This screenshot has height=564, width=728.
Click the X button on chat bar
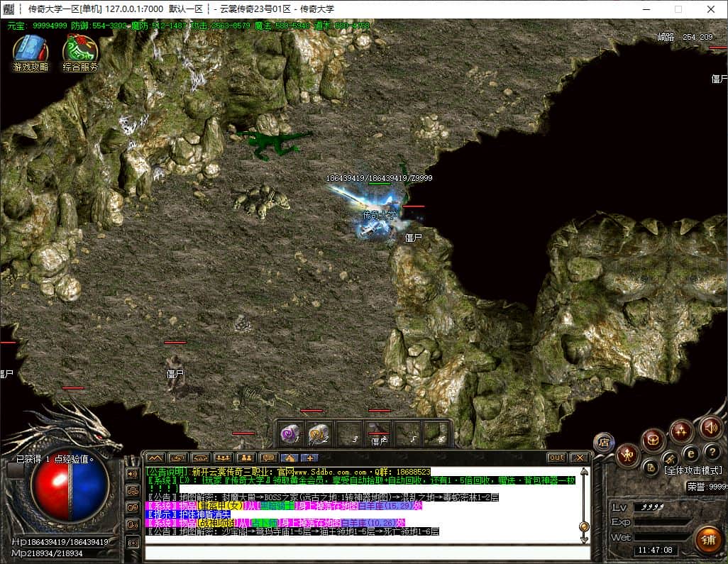580,458
